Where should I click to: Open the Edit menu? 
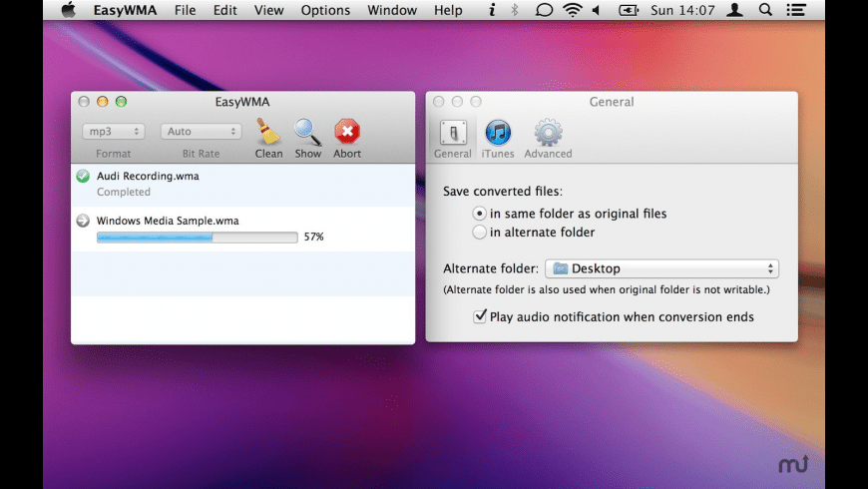pyautogui.click(x=225, y=10)
